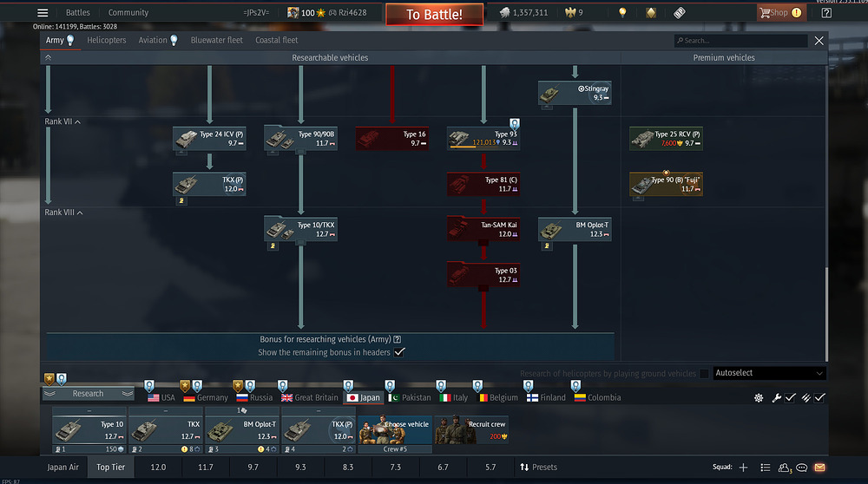Open the help question mark icon

(826, 13)
